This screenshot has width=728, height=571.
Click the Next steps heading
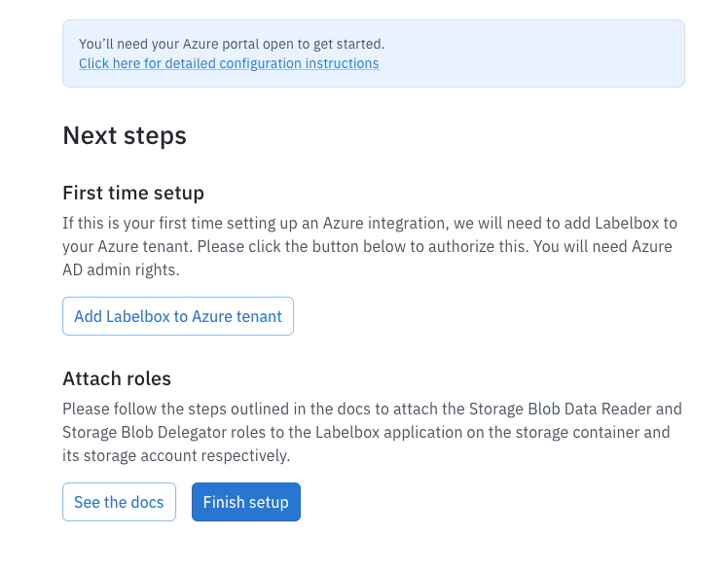[x=125, y=136]
